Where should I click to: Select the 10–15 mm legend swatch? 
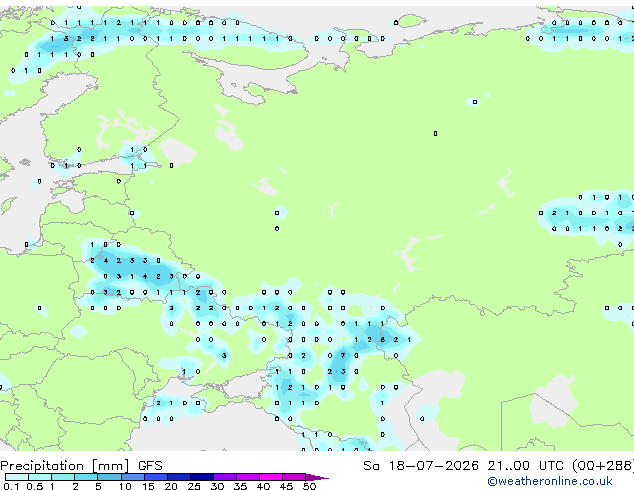133,477
